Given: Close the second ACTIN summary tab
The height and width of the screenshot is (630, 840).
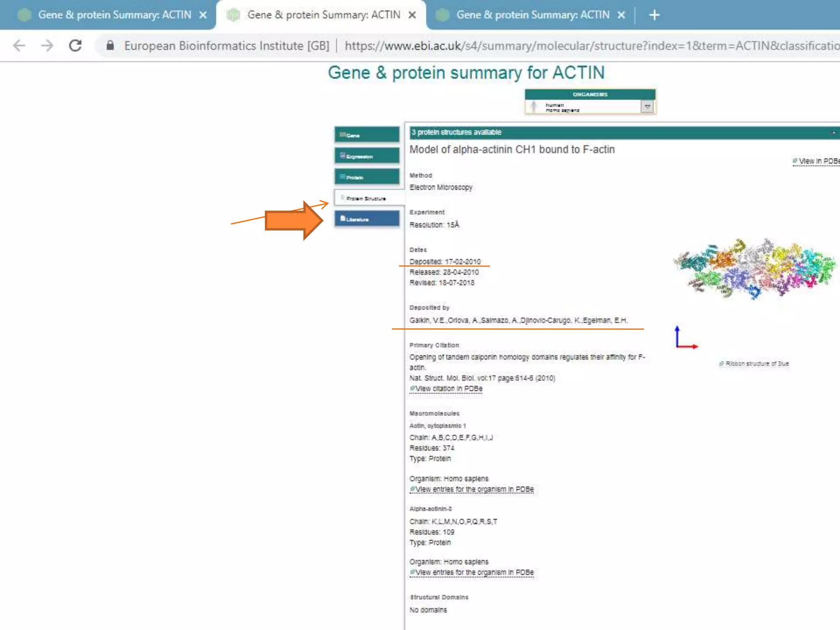Looking at the screenshot, I should 412,15.
